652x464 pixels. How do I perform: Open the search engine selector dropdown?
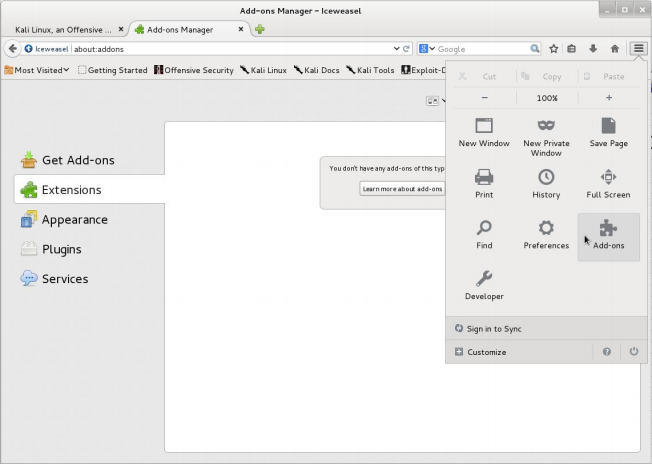(428, 48)
